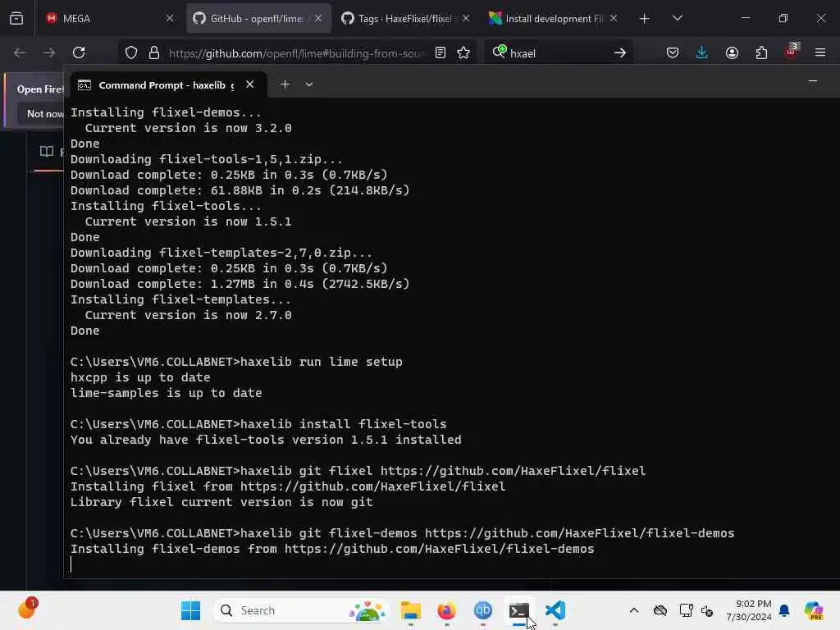Click the 'lime-samples is up to date' line

coord(166,393)
